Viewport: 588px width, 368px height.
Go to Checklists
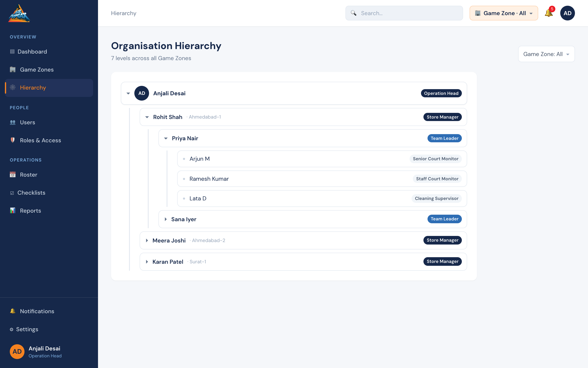tap(49, 193)
